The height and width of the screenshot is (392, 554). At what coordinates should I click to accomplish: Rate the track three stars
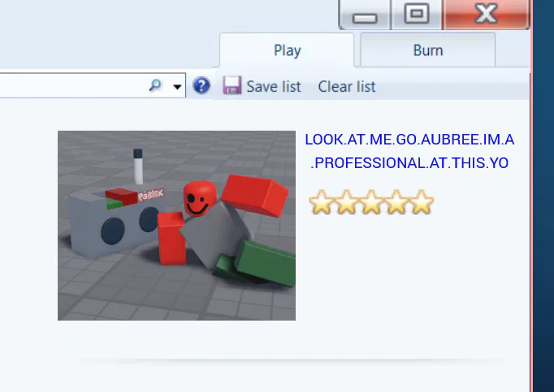(371, 202)
